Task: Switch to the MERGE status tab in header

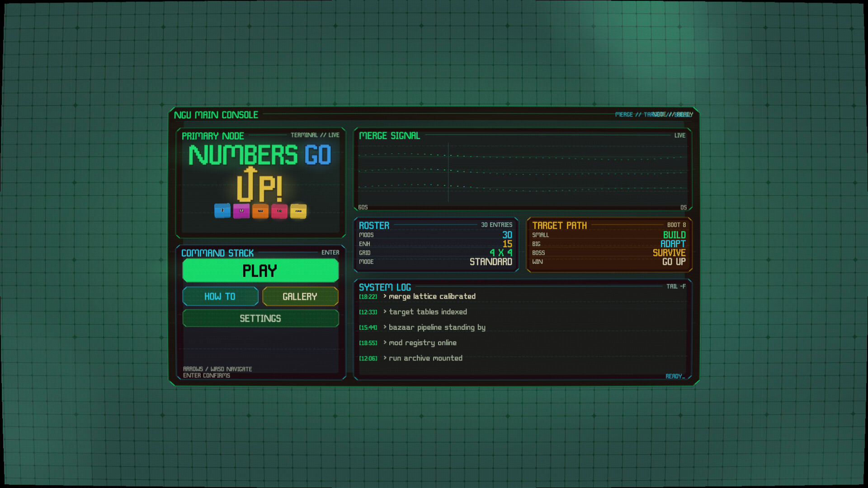Action: pos(624,115)
